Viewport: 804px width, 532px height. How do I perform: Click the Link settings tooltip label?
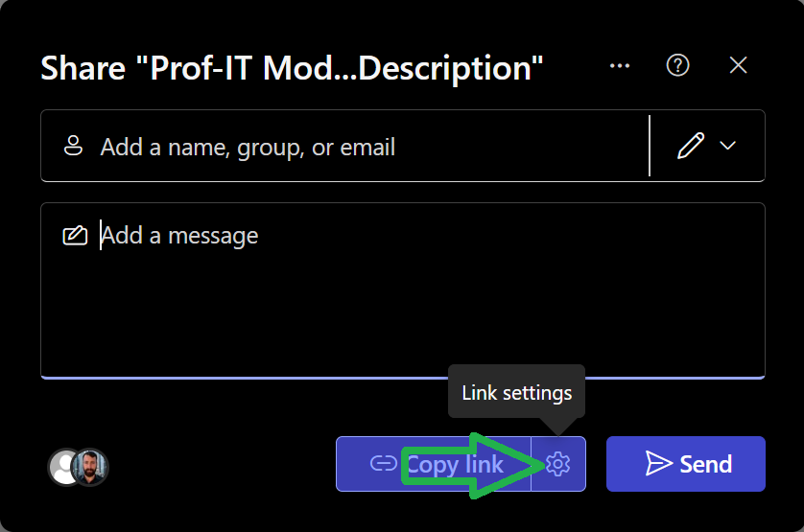[x=516, y=393]
